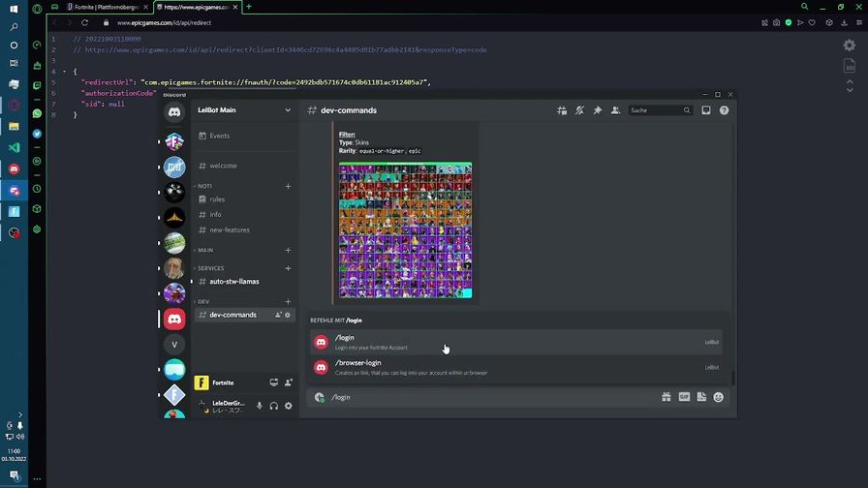Open WhatsApp in the browser sidebar
The width and height of the screenshot is (868, 488).
tap(37, 113)
